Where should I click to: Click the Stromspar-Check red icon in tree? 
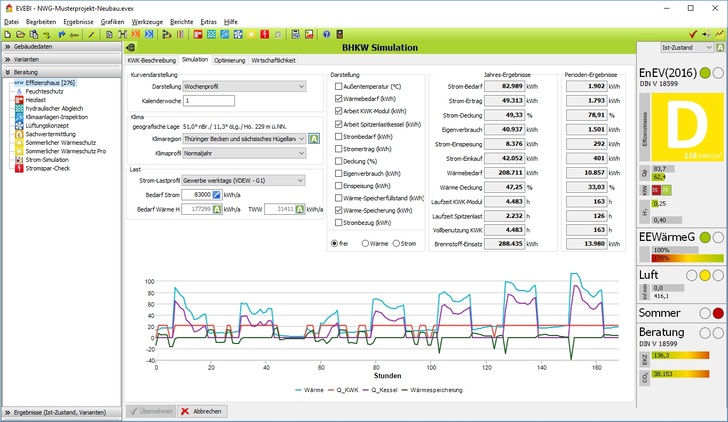tap(19, 168)
